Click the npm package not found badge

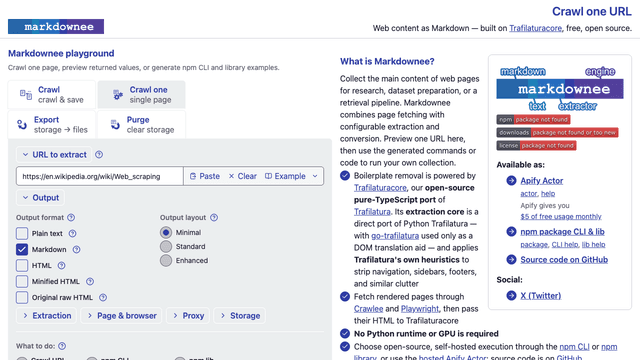tap(533, 120)
